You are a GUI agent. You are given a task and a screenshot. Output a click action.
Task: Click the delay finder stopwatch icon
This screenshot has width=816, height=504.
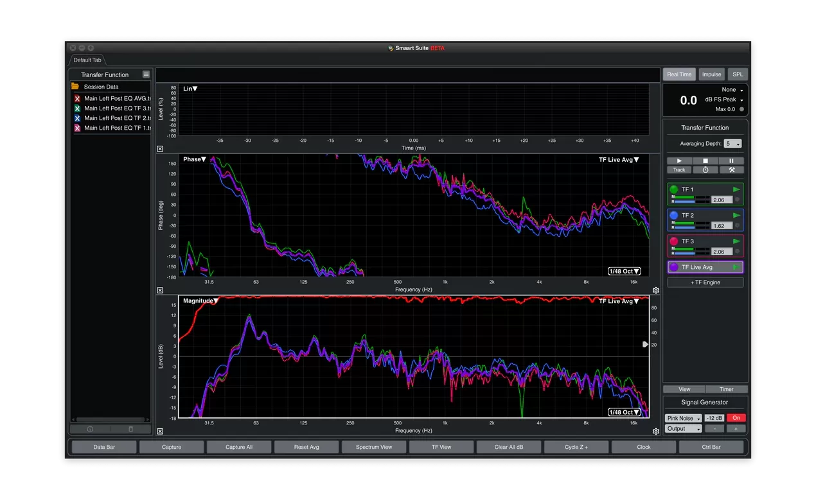click(x=705, y=170)
